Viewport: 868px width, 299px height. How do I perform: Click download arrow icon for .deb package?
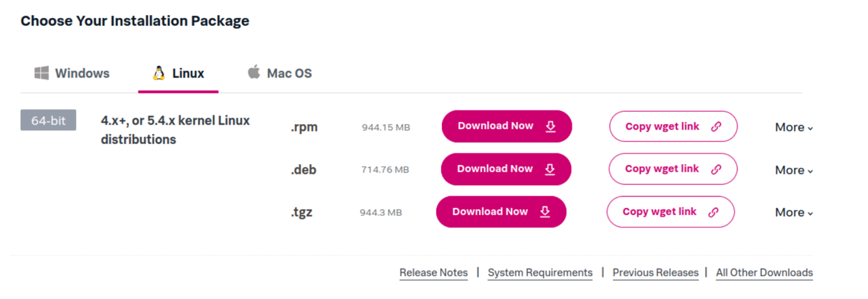point(549,169)
